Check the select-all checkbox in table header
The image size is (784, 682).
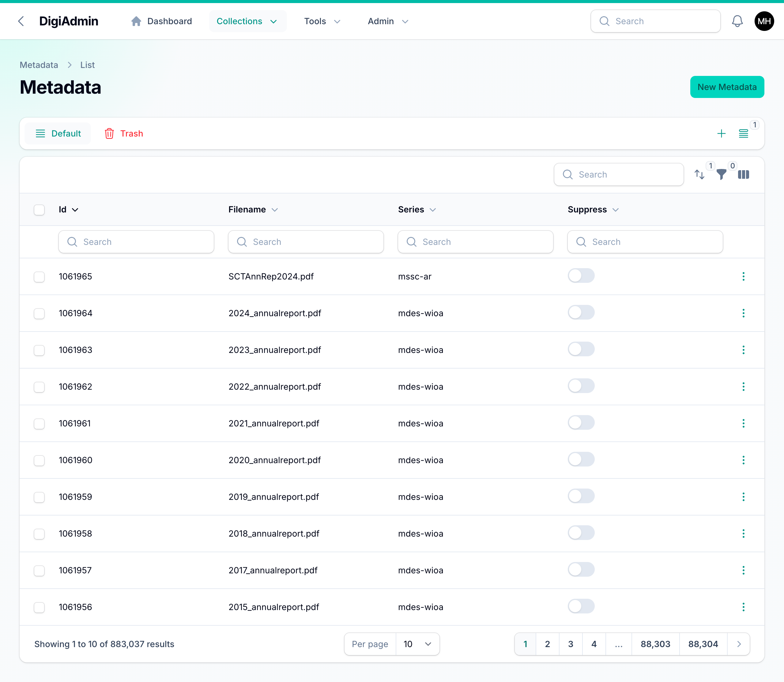point(39,210)
